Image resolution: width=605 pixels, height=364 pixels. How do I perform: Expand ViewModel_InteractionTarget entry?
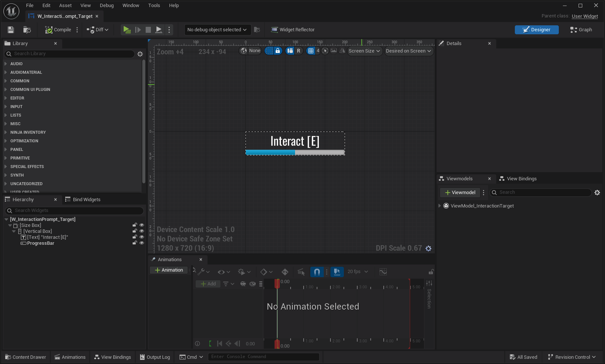[440, 206]
